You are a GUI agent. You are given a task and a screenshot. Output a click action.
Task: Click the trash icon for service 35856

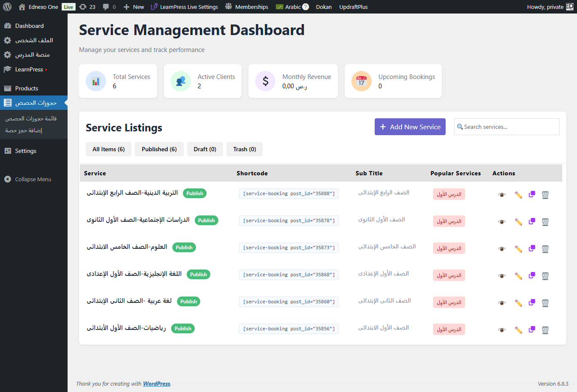click(x=545, y=330)
